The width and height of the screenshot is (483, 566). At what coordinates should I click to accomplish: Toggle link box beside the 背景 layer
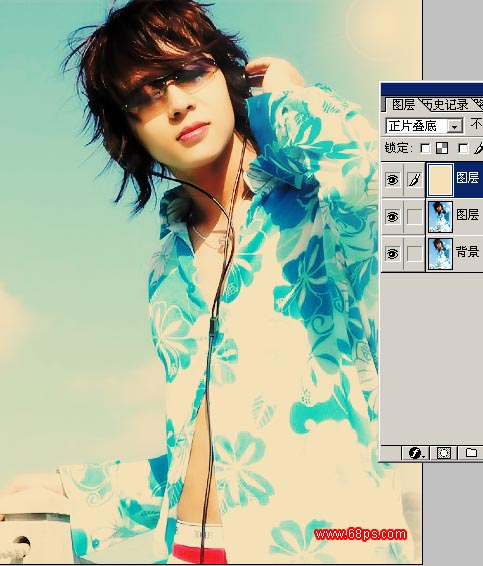(x=415, y=253)
